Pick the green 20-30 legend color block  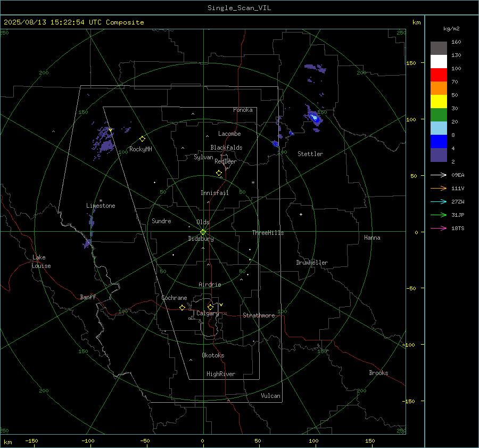click(x=439, y=115)
